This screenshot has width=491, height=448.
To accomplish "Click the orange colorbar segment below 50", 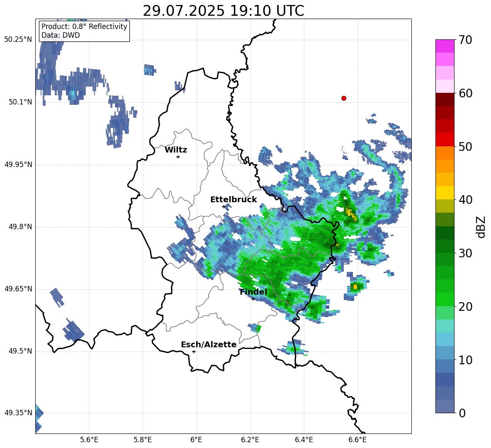I will [x=445, y=153].
